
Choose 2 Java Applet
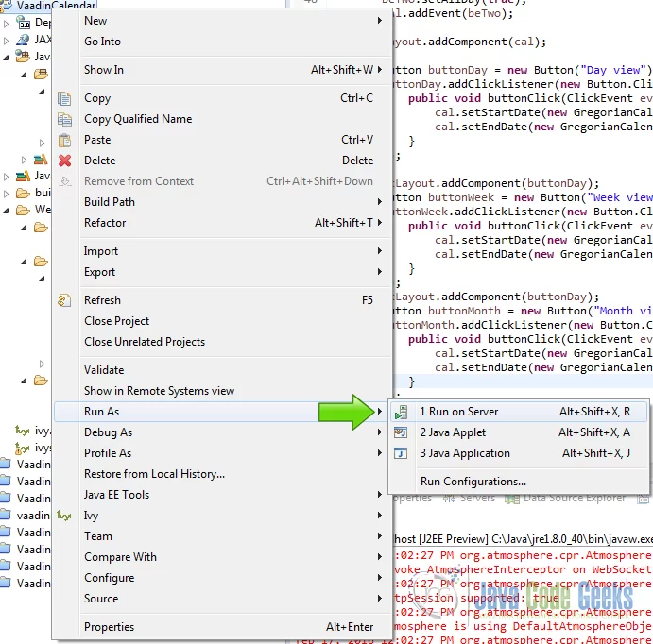519,432
